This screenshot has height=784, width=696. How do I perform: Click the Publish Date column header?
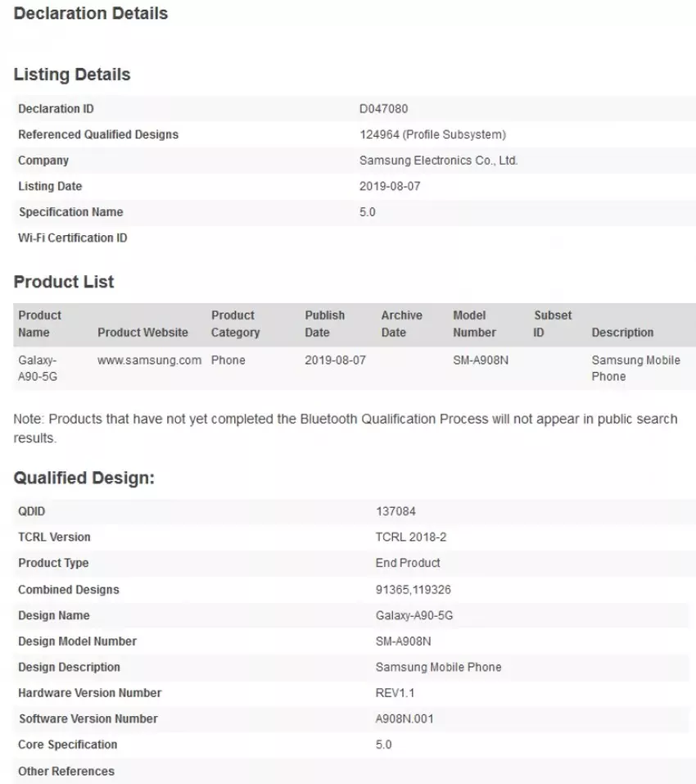click(x=324, y=324)
